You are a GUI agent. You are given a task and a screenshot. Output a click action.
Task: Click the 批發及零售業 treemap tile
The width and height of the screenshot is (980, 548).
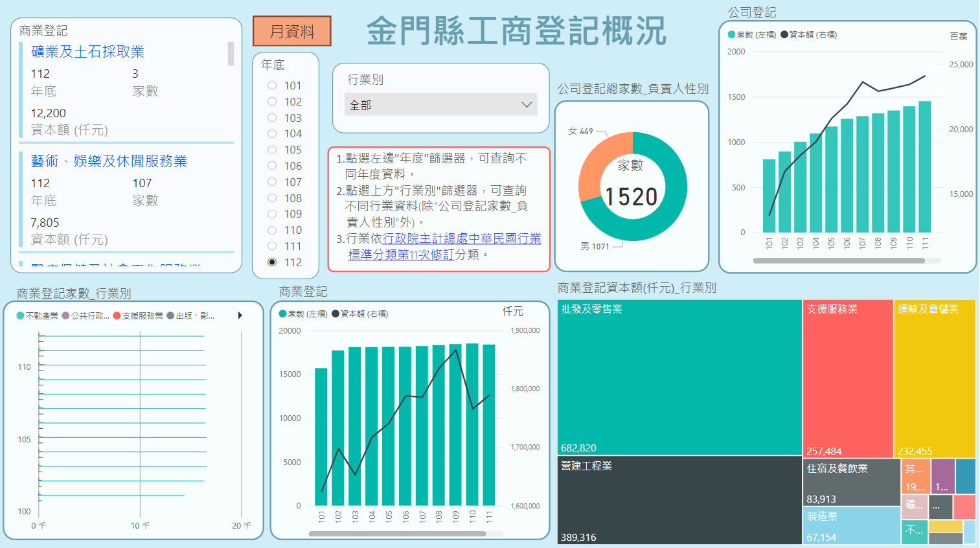(679, 378)
